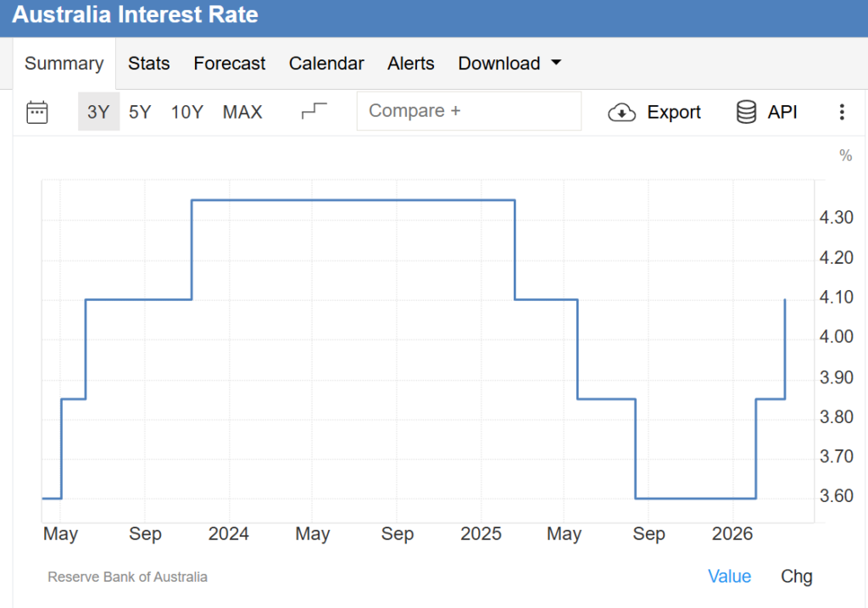Click the Value display link

coord(729,577)
